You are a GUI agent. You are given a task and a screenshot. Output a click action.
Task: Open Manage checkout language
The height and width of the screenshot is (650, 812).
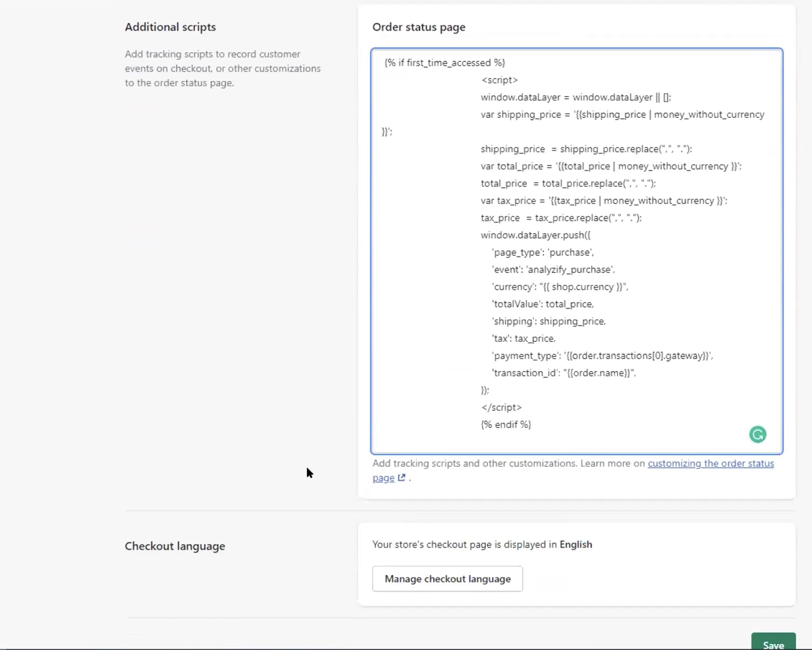coord(447,579)
